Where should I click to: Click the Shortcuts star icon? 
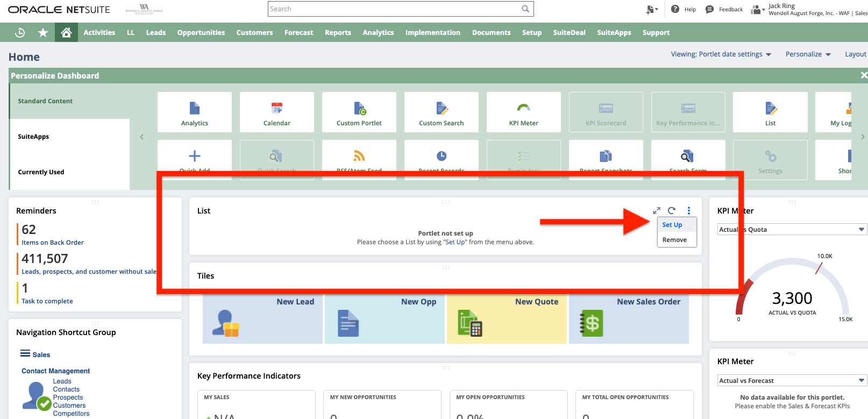43,33
